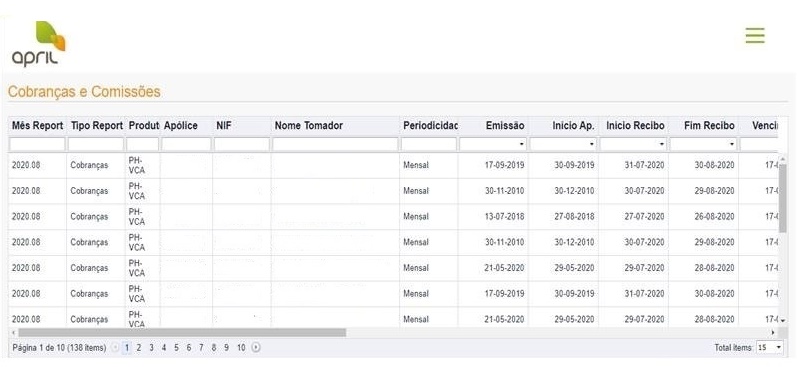
Task: Click vertical scrollbar down arrow
Action: tap(782, 320)
